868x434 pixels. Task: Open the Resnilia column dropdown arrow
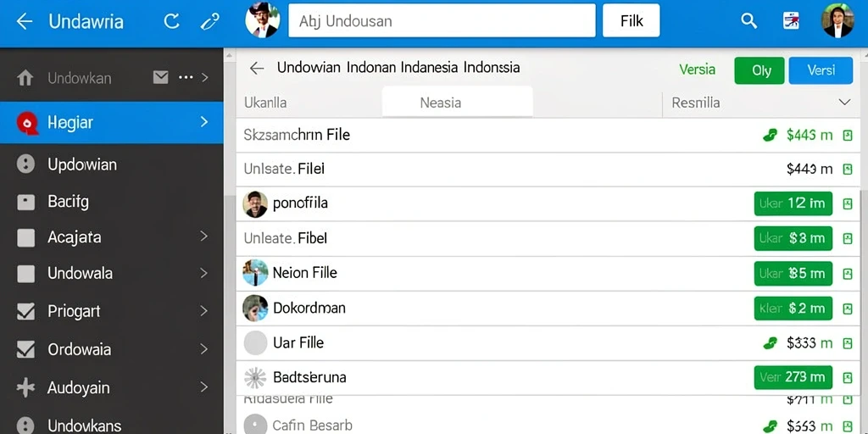point(844,103)
